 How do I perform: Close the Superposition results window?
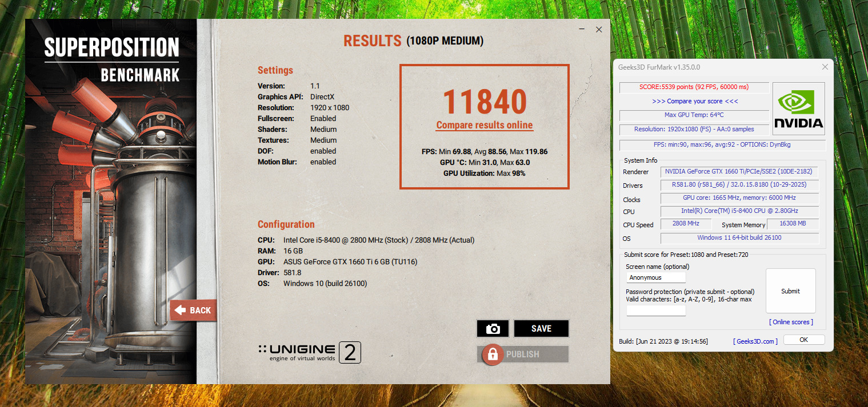click(x=599, y=30)
